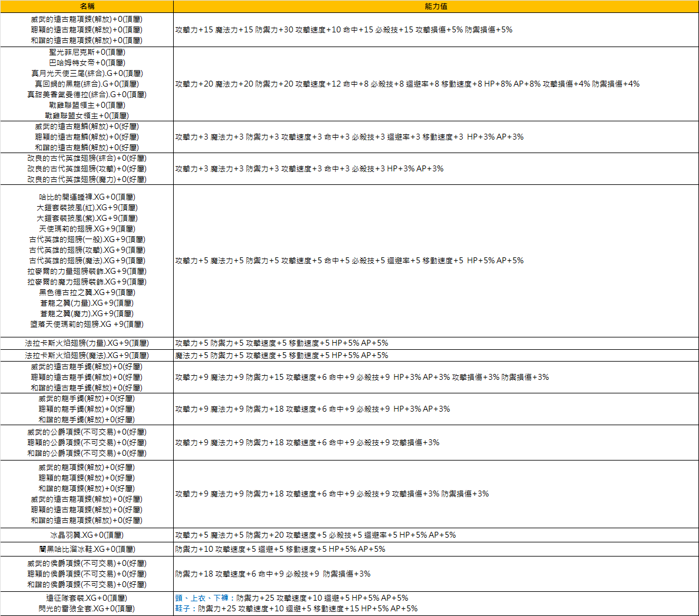Click the 能力值 column header
Viewport: 699px width, 616px height.
point(436,6)
